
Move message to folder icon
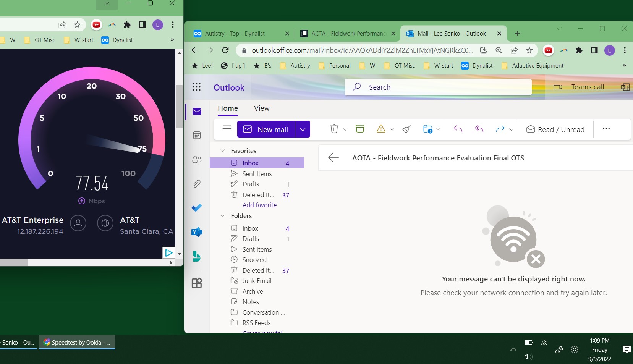click(x=428, y=129)
